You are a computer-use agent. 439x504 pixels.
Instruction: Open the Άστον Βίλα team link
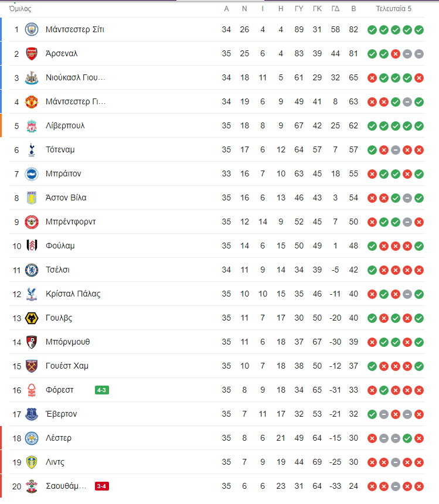coord(66,197)
